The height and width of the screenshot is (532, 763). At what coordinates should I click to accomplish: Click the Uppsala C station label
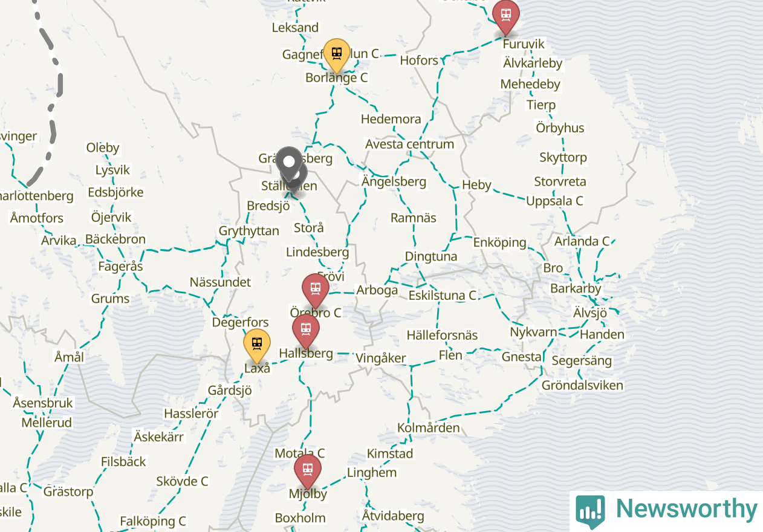[x=554, y=201]
